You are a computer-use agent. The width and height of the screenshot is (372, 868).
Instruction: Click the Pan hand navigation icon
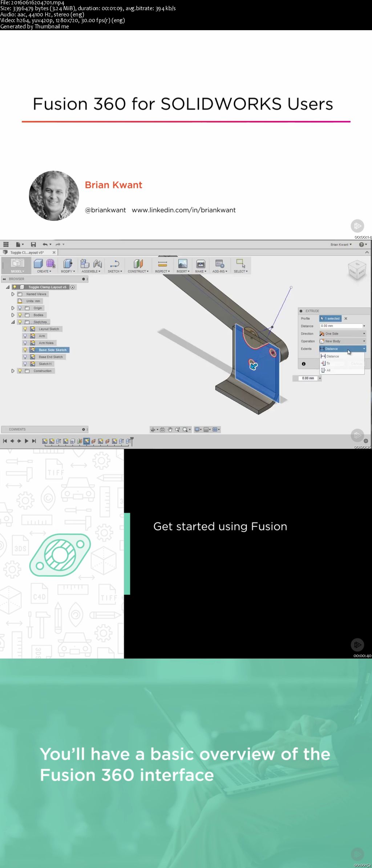(170, 429)
